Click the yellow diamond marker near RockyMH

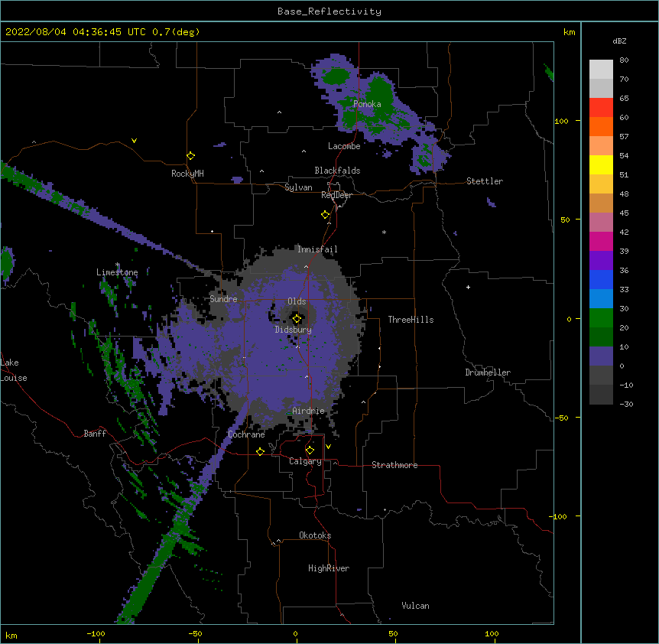(x=191, y=156)
